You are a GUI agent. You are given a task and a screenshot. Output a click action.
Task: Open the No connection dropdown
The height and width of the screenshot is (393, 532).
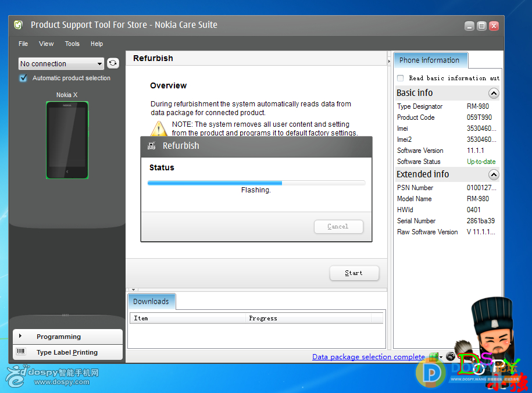61,63
